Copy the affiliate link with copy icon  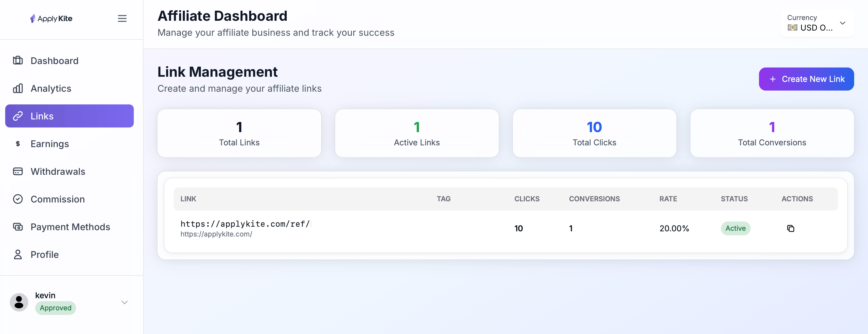[x=790, y=228]
